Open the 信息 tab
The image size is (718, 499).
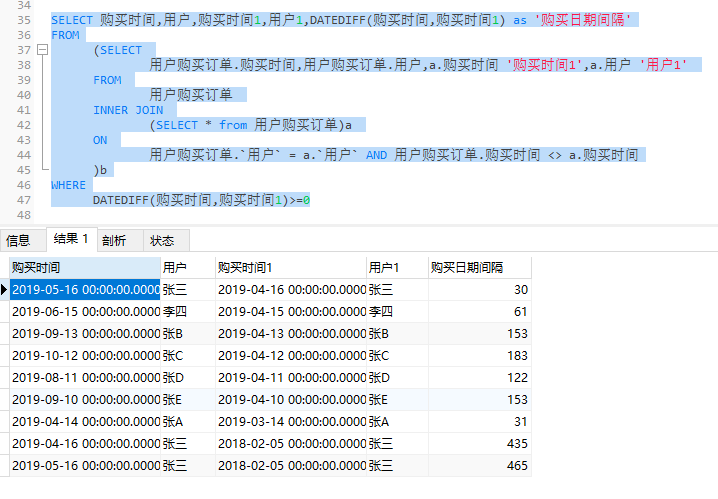click(x=19, y=240)
